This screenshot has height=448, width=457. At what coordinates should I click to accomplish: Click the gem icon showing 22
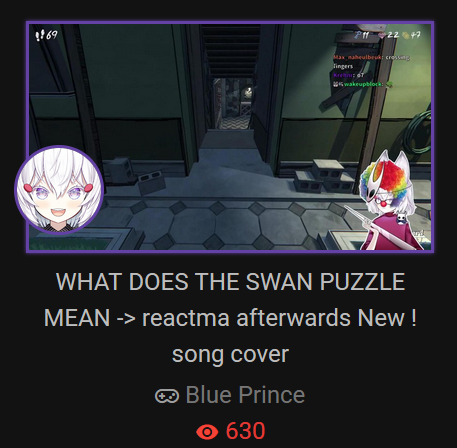point(382,35)
